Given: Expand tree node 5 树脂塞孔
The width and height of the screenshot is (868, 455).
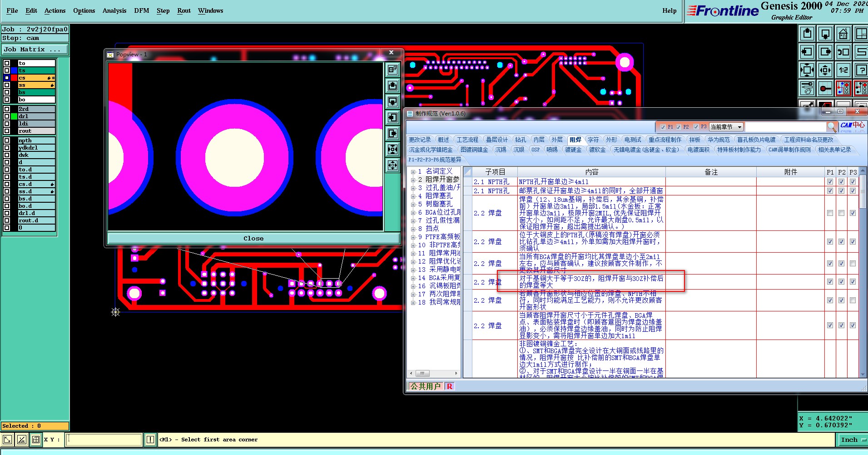Looking at the screenshot, I should 413,205.
